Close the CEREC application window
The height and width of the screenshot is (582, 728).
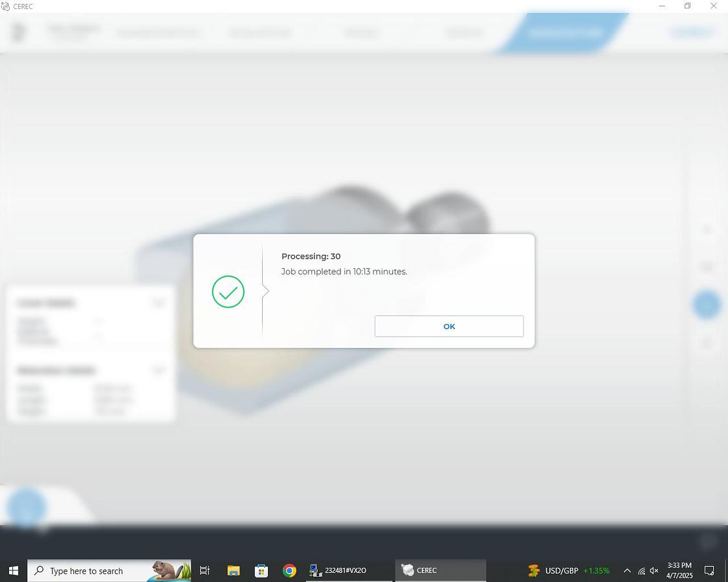click(714, 6)
